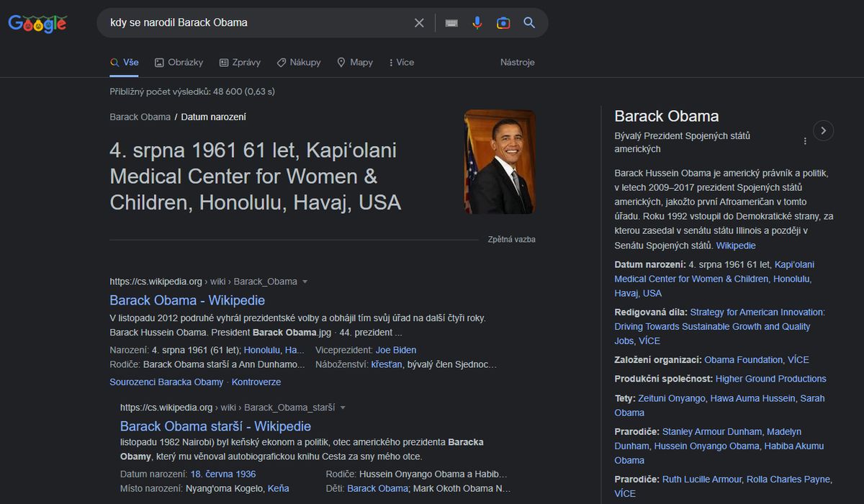864x504 pixels.
Task: Open Barack Obama portrait thumbnail
Action: pos(500,161)
